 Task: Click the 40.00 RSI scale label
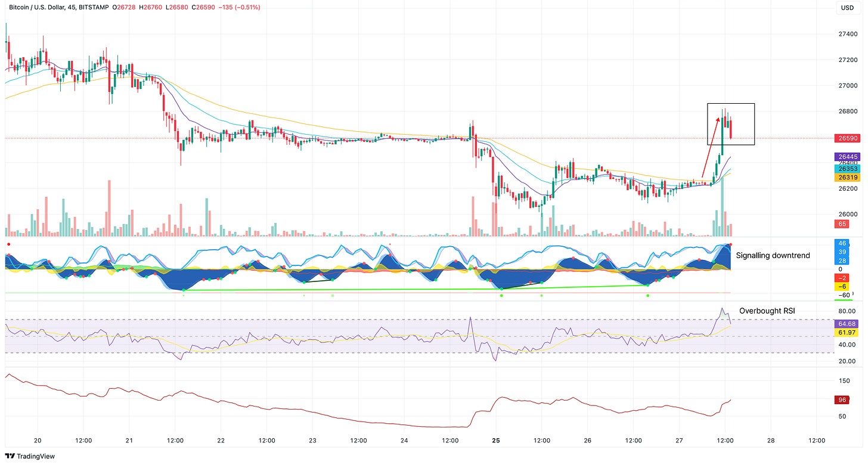pos(847,345)
